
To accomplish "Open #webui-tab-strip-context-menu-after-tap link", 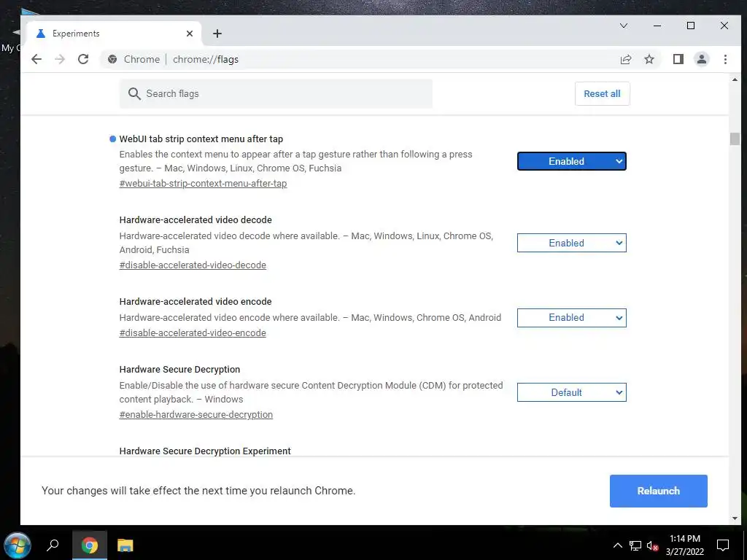I will (203, 183).
